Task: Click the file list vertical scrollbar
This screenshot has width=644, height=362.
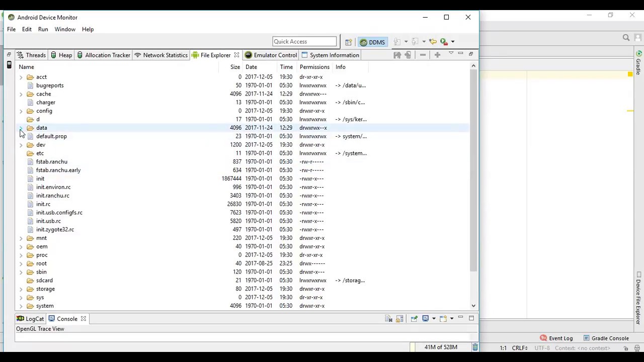Action: pos(473,171)
